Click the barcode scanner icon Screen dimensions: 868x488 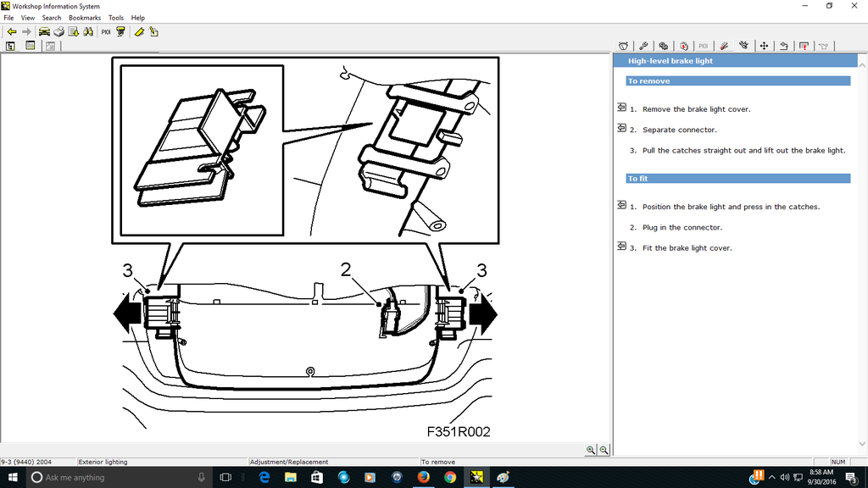pos(120,31)
